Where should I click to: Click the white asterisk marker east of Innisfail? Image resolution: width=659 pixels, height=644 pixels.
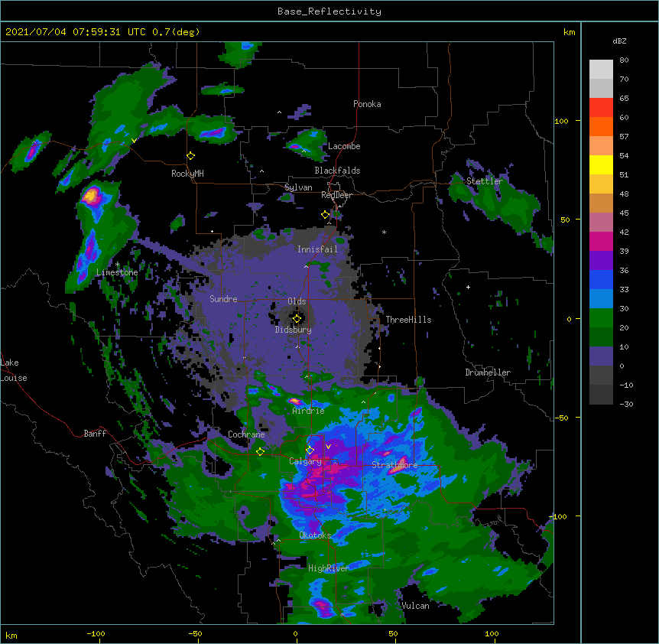pyautogui.click(x=384, y=232)
